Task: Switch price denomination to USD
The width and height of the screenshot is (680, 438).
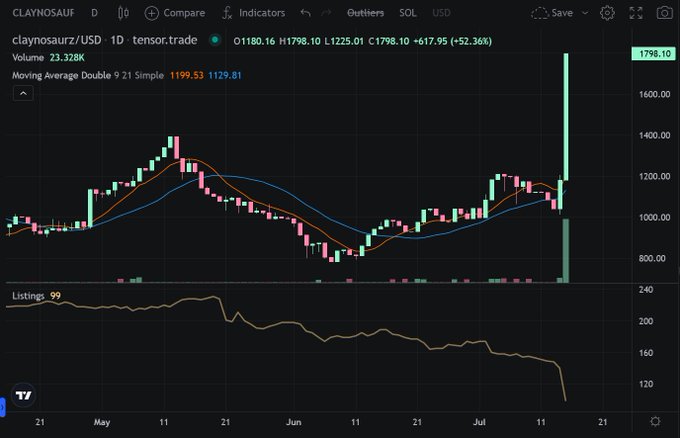Action: 441,13
